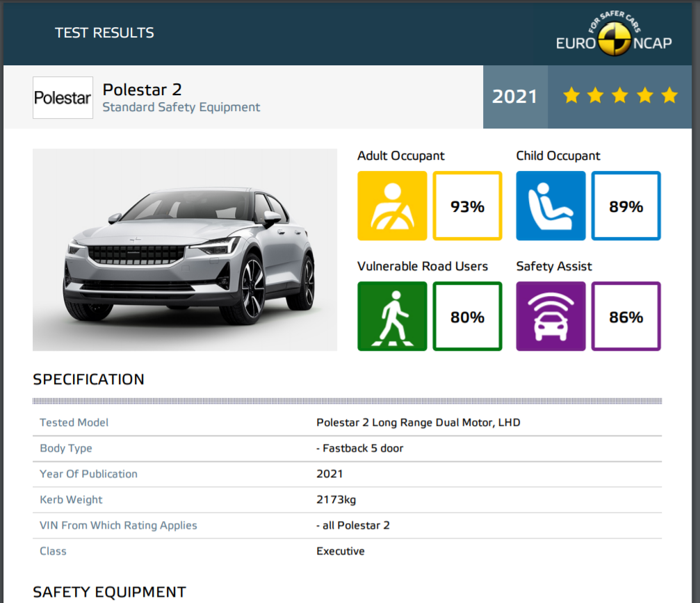This screenshot has width=700, height=603.
Task: Click the 93% Adult Occupant score box
Action: [x=467, y=206]
